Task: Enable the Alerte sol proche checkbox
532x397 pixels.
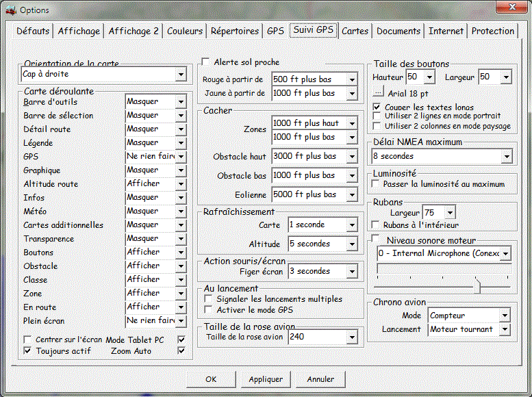Action: tap(205, 62)
